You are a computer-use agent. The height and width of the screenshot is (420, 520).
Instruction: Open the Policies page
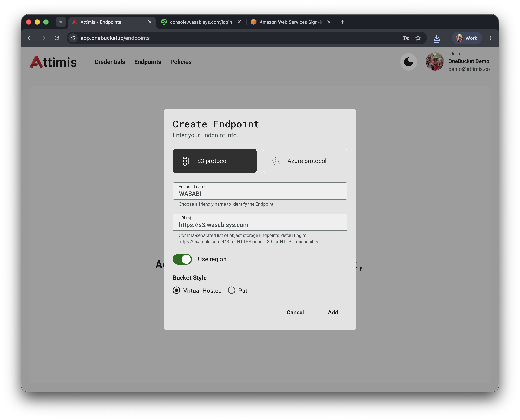[181, 62]
